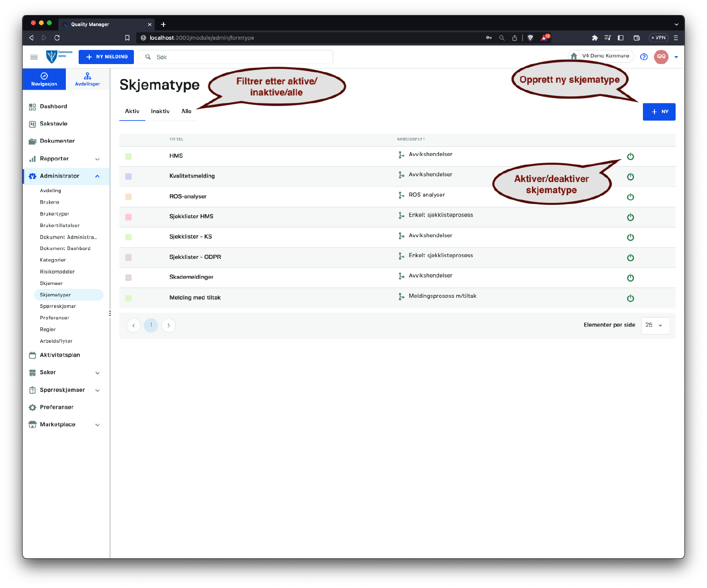The image size is (707, 588).
Task: Reload the page in browser
Action: (57, 38)
